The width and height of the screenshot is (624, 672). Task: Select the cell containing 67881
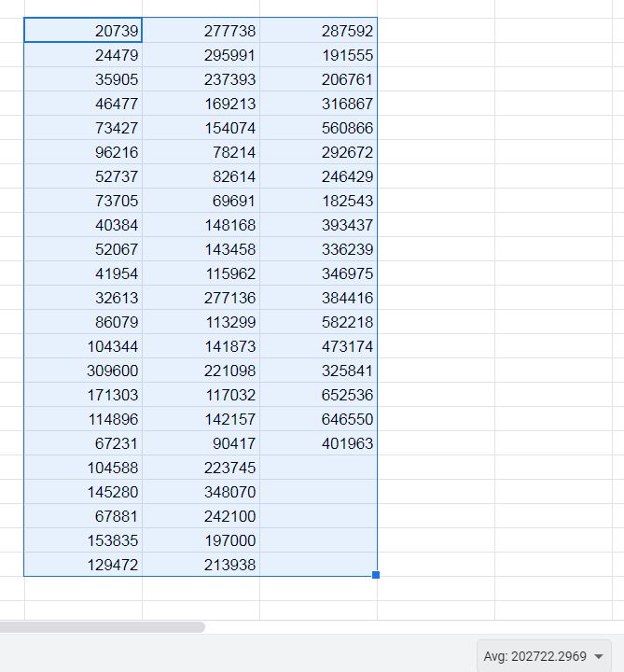point(83,516)
